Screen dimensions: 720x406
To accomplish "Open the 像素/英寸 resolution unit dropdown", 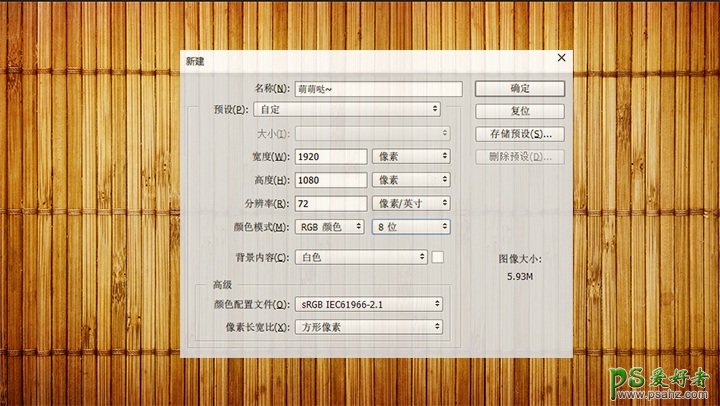I will tap(410, 203).
